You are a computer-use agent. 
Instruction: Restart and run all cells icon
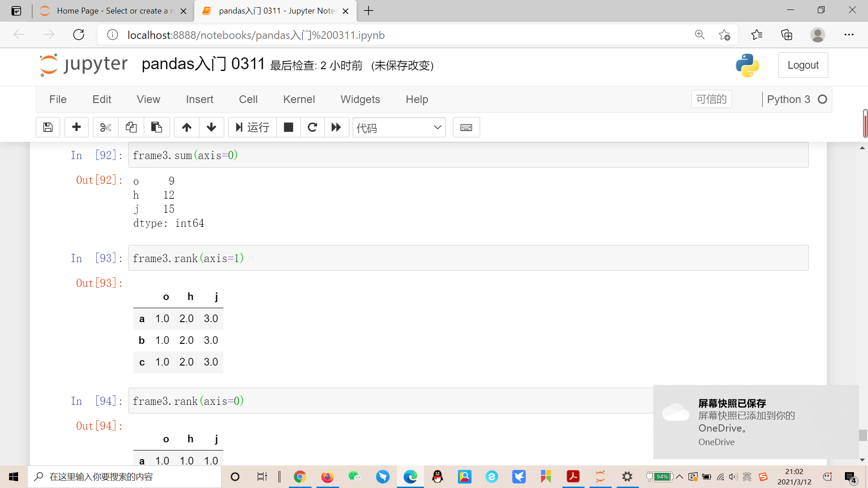(x=336, y=127)
